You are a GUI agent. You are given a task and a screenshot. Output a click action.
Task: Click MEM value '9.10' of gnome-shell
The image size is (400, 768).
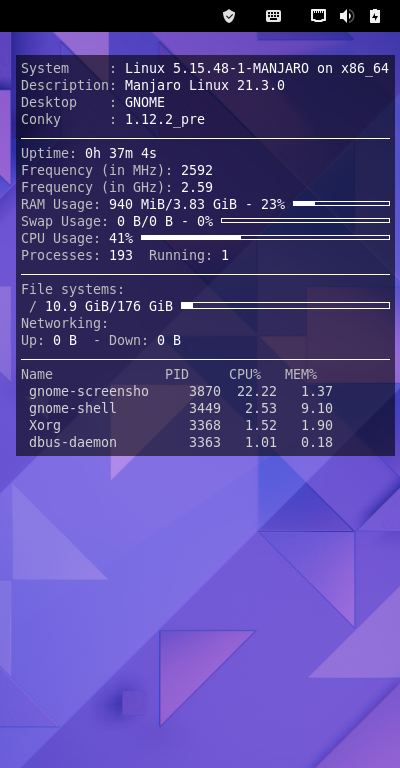(x=317, y=408)
